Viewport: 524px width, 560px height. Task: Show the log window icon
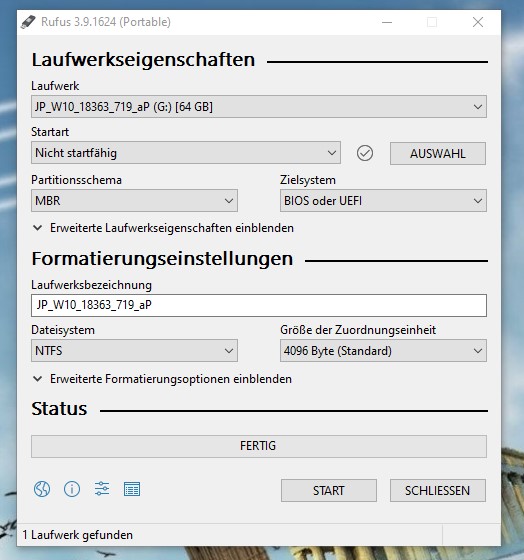[132, 489]
